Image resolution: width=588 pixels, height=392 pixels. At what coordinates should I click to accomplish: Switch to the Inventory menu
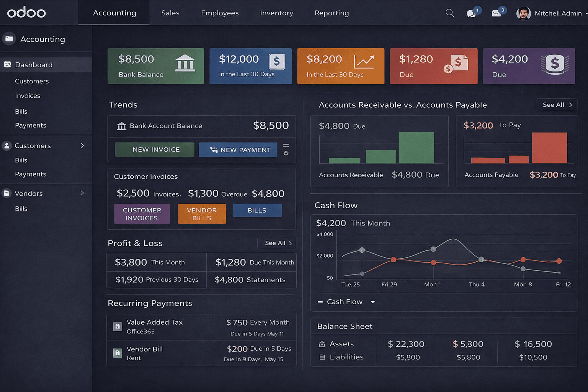(276, 13)
